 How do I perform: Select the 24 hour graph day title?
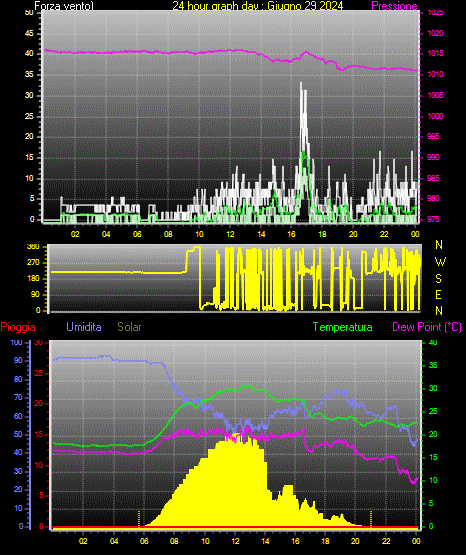pos(258,6)
